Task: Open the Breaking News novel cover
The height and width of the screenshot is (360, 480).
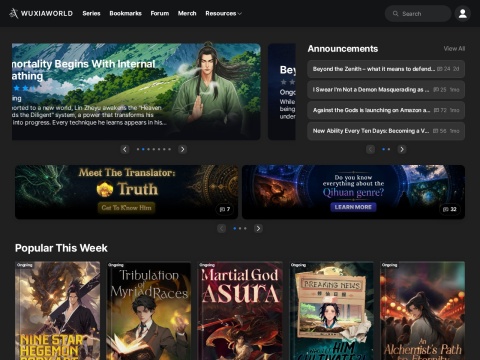Action: [331, 311]
